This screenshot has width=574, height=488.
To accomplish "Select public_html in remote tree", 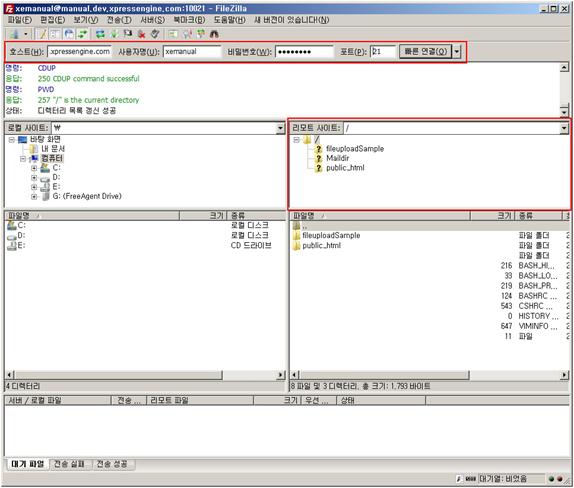I will [x=345, y=168].
